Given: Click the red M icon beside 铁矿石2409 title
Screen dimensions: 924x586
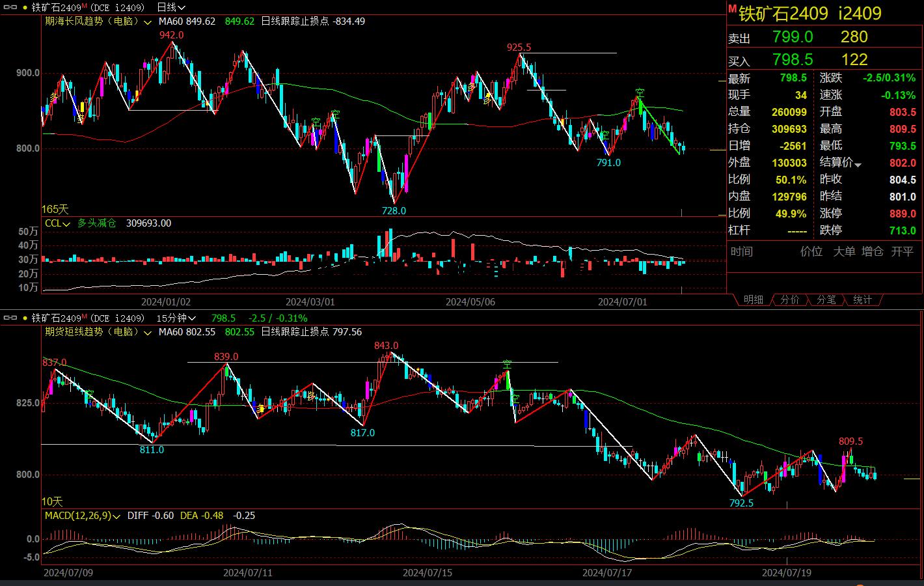Looking at the screenshot, I should (732, 10).
